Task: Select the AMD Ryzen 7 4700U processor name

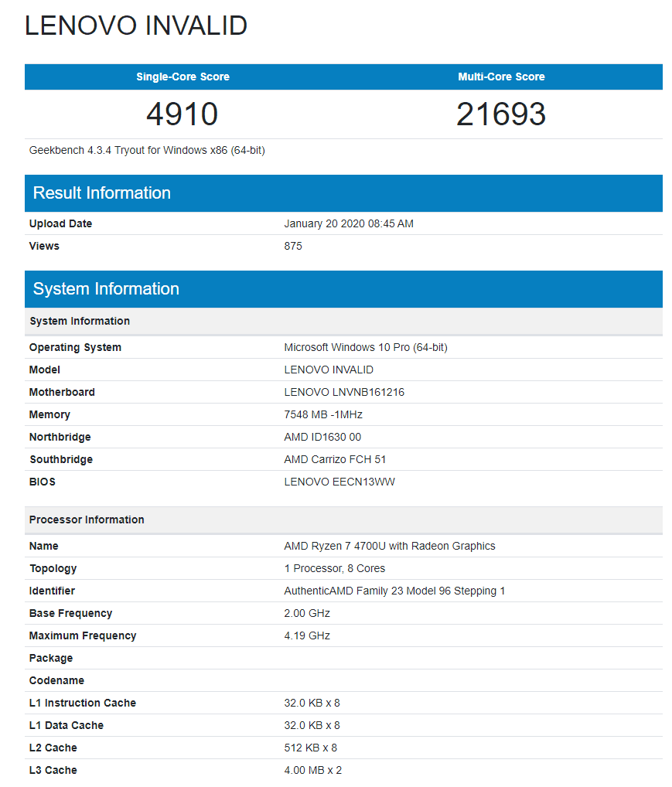Action: 390,546
